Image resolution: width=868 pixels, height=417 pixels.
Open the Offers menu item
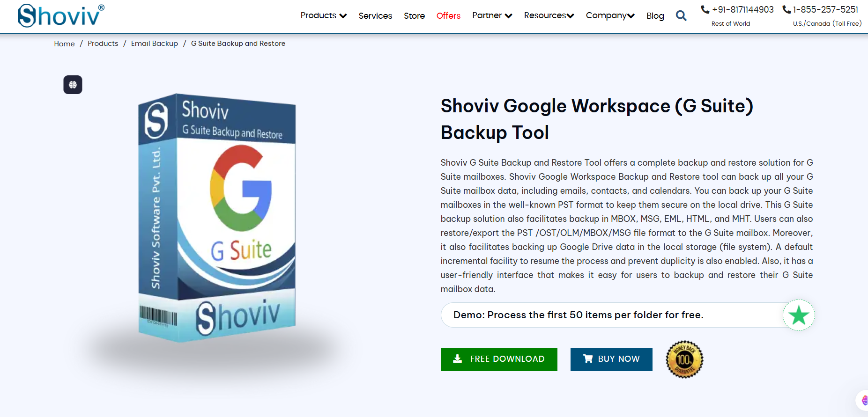tap(448, 16)
